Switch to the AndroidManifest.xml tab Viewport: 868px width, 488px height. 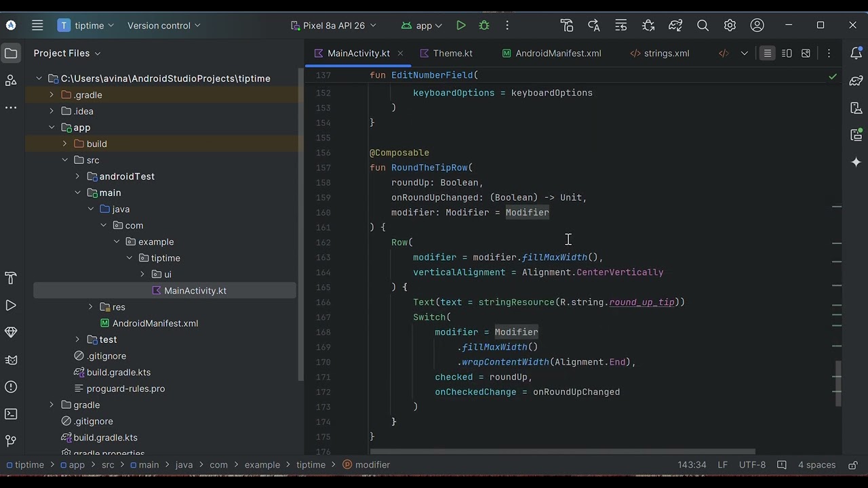[x=551, y=54]
